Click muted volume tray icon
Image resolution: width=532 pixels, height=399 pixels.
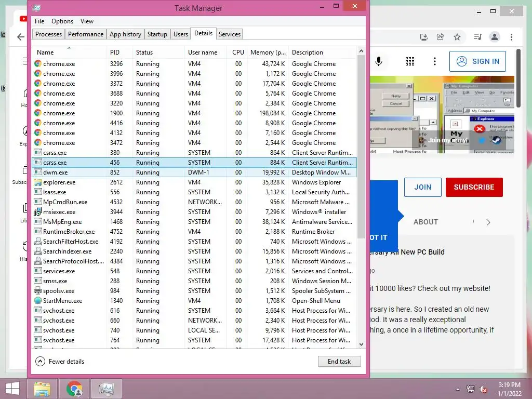[x=483, y=389]
